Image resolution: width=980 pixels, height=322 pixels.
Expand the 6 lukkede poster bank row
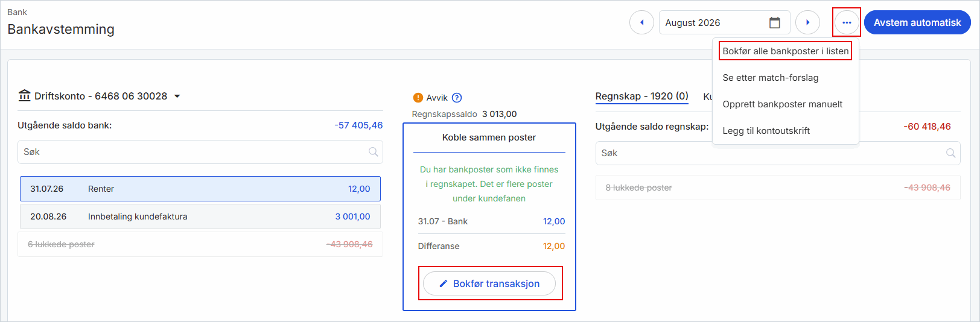coord(200,244)
